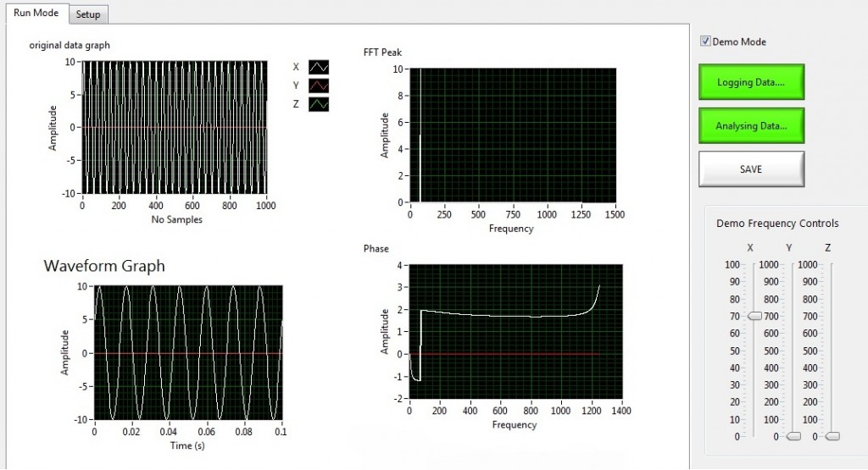Click the 'Time (s)' axis label

pyautogui.click(x=187, y=445)
